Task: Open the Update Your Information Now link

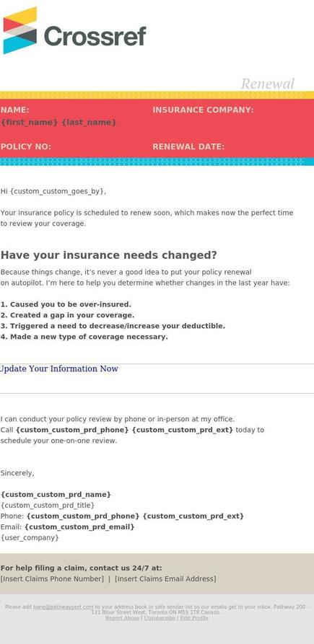Action: click(58, 369)
